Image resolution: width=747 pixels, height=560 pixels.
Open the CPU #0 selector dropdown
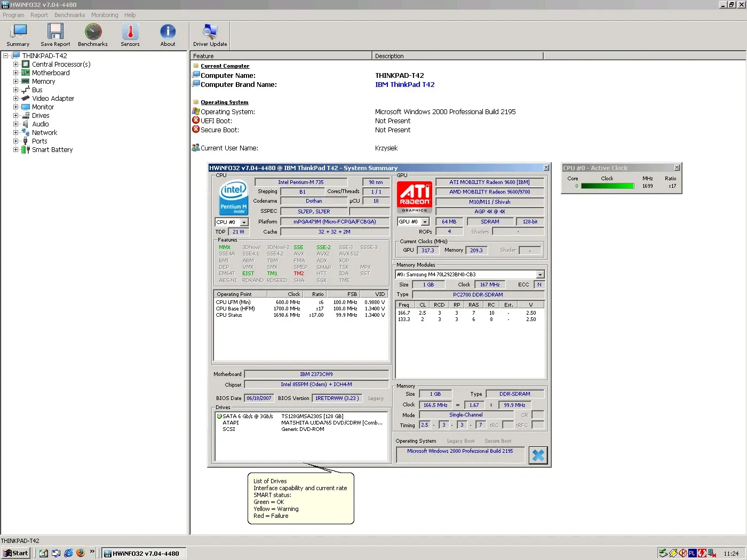coord(244,222)
